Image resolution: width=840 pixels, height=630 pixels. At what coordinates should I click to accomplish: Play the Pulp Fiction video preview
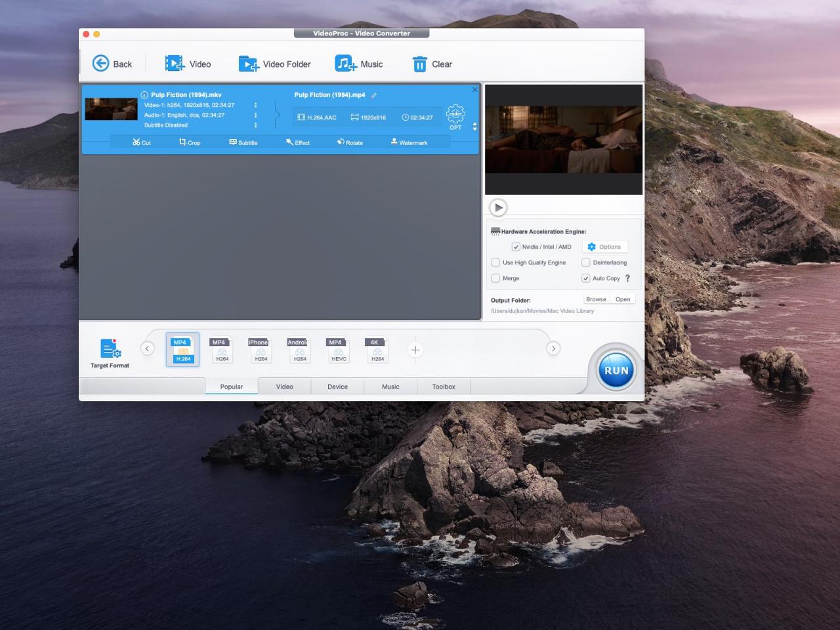coord(498,207)
